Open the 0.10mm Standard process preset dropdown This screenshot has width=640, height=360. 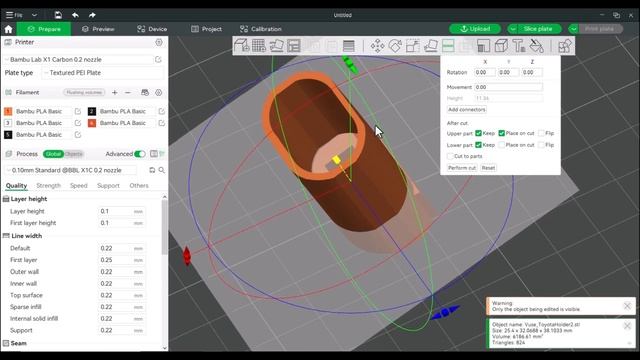70,170
